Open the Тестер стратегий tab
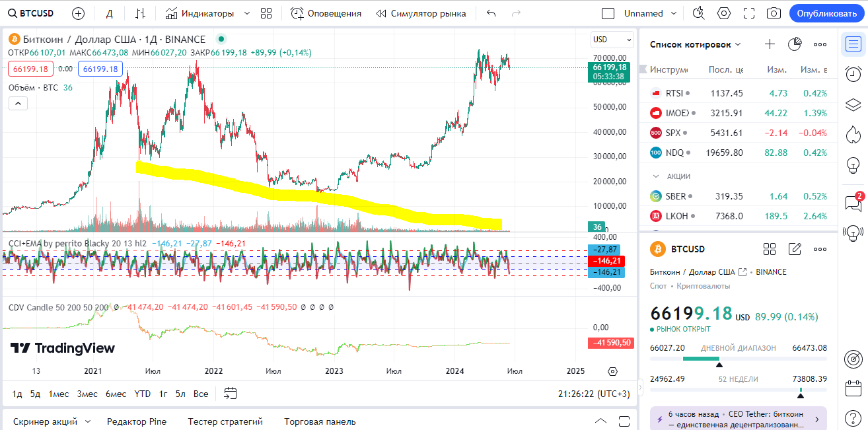This screenshot has height=430, width=868. point(225,421)
